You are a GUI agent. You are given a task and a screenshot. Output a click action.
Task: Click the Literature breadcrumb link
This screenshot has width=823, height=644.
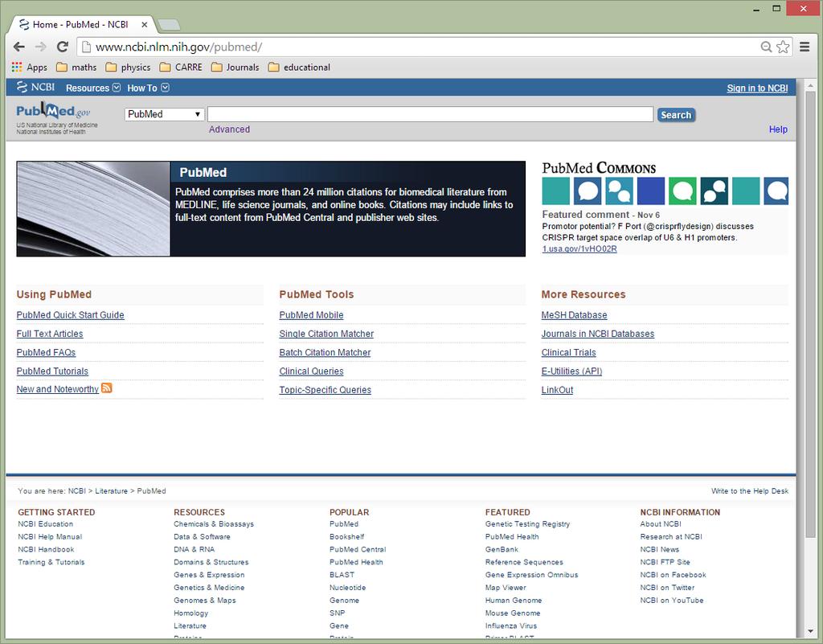tap(111, 490)
